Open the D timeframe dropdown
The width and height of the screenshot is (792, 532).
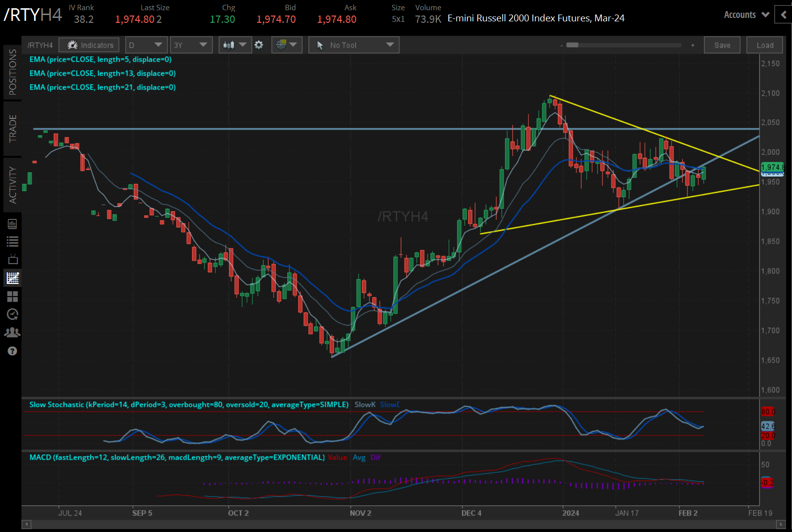[x=146, y=45]
